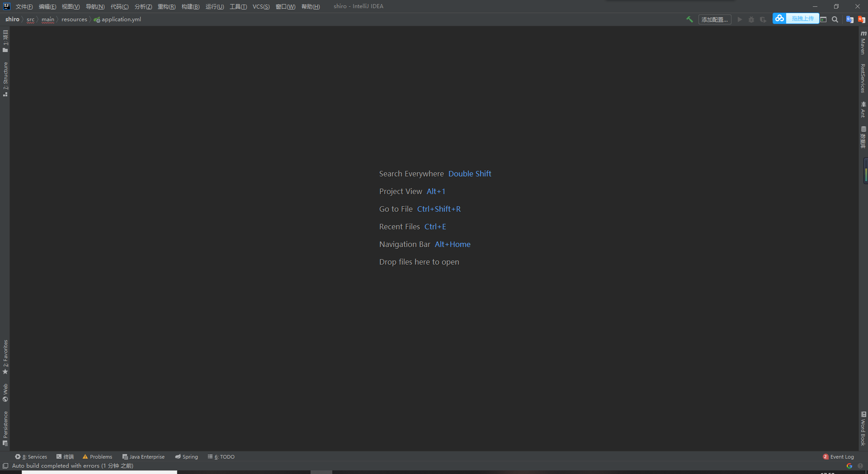The width and height of the screenshot is (868, 474).
Task: Click the Drop files here to open text
Action: pyautogui.click(x=419, y=262)
